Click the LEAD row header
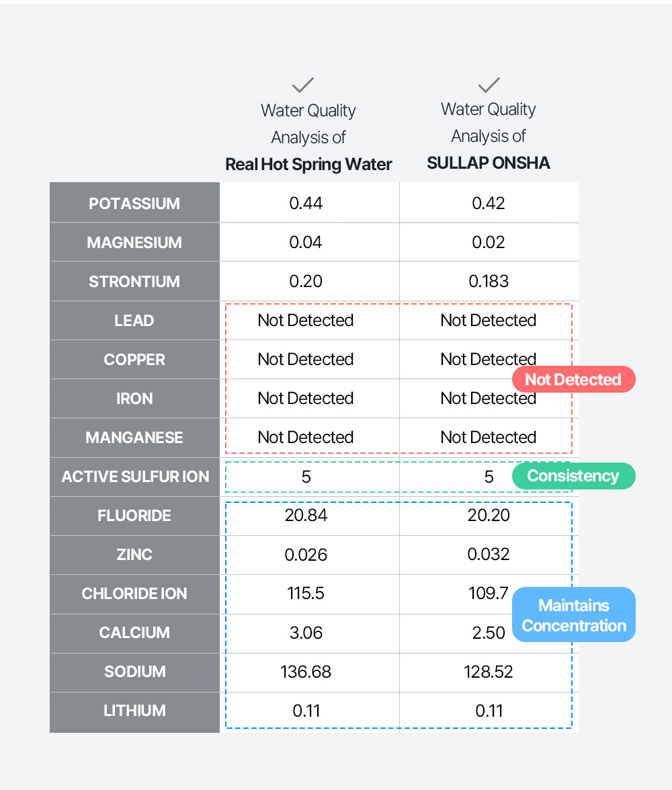672x790 pixels. [134, 321]
